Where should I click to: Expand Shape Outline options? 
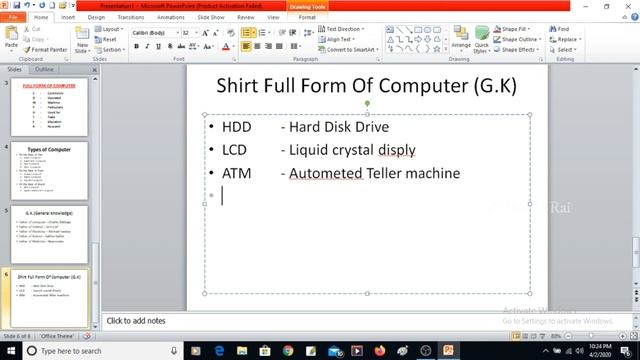(x=517, y=39)
